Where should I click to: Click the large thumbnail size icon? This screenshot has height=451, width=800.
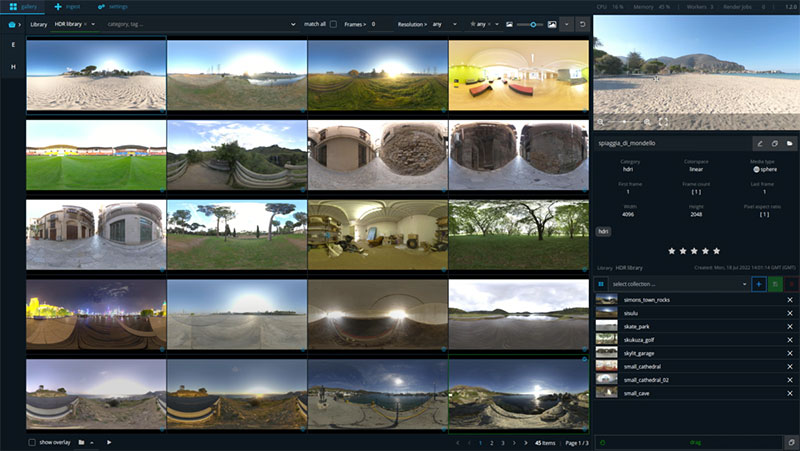click(552, 24)
